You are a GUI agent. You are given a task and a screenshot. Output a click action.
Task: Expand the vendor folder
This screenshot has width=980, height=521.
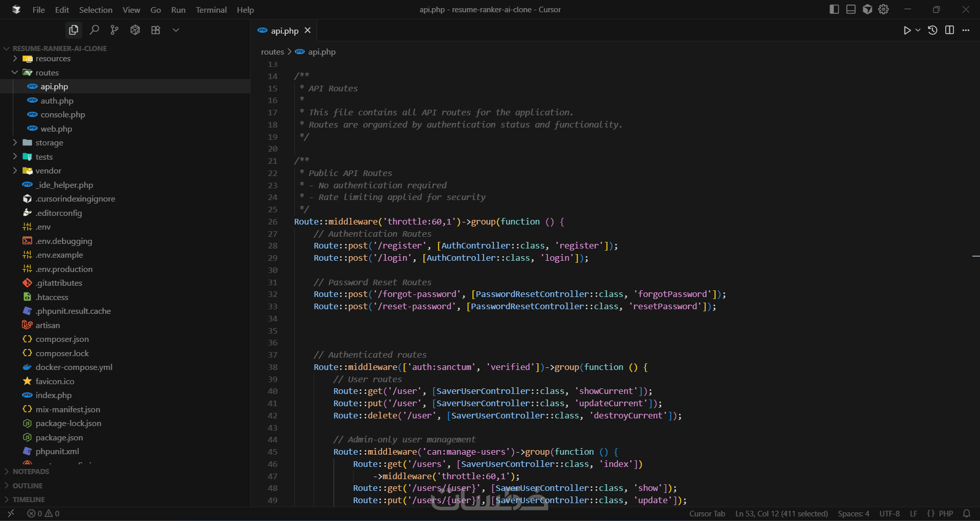coord(49,171)
